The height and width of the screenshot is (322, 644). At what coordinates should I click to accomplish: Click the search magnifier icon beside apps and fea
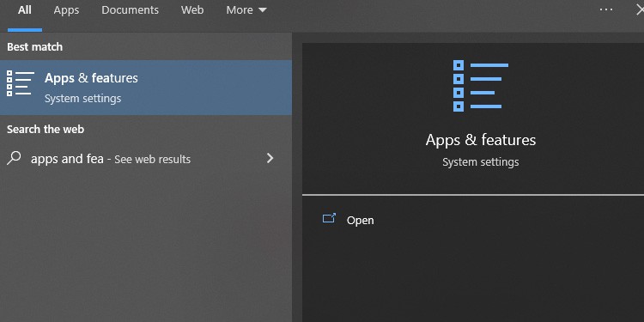tap(14, 158)
